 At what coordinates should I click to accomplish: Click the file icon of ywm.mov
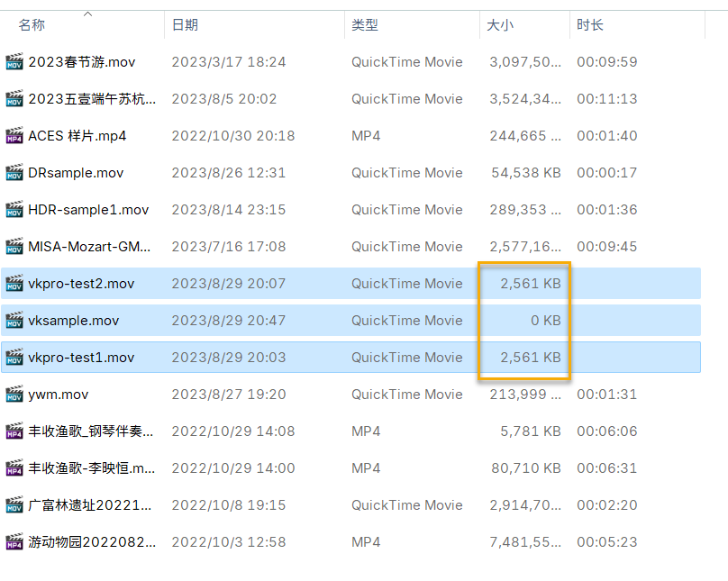tap(14, 395)
